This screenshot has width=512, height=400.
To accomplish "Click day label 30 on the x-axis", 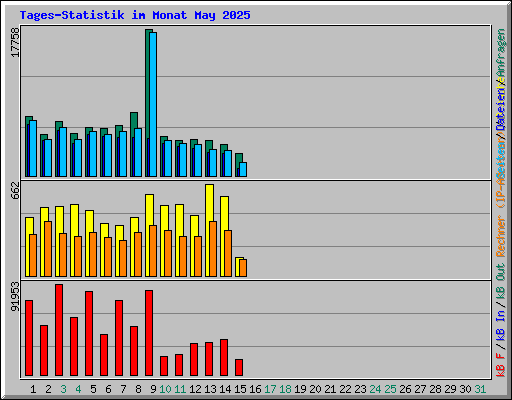I will pos(465,389).
